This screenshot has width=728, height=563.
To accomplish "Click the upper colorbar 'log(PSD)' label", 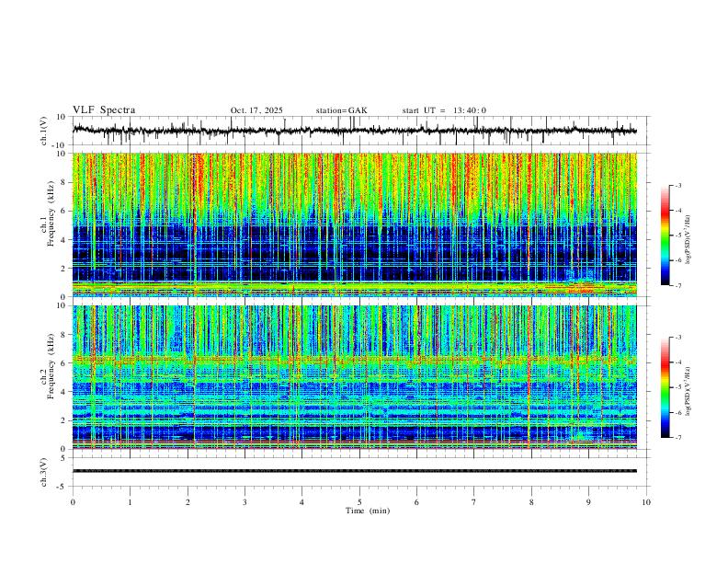I will pyautogui.click(x=688, y=240).
